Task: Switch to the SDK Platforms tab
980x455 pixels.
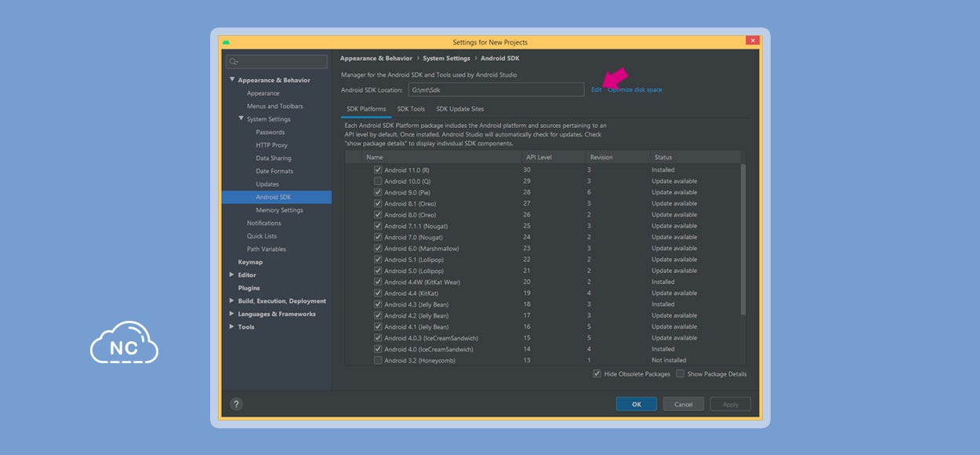Action: tap(366, 109)
